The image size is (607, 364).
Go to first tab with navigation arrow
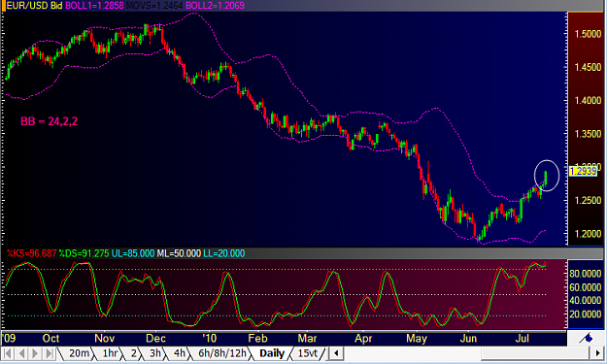coord(8,353)
